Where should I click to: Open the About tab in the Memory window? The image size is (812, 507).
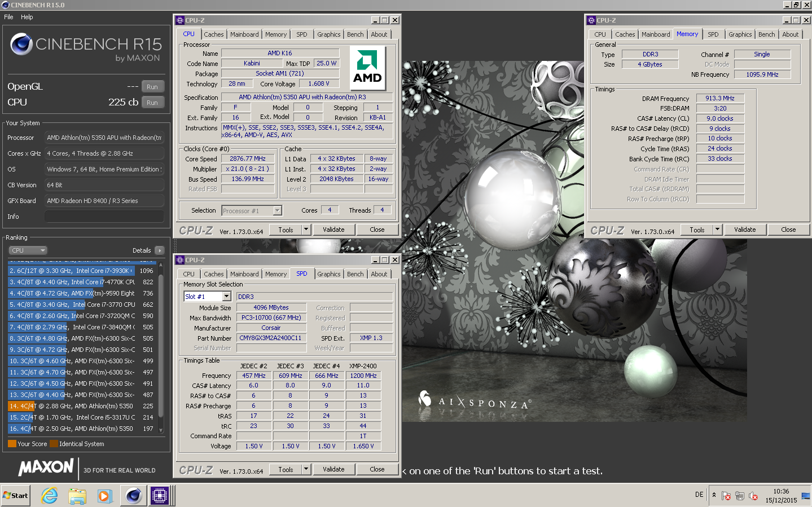[x=790, y=34]
